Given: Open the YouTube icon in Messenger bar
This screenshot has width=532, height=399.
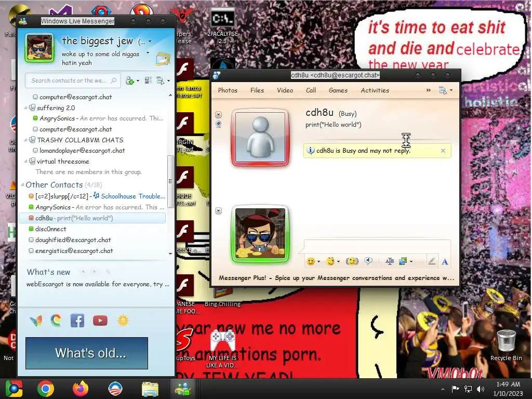Looking at the screenshot, I should pos(100,320).
